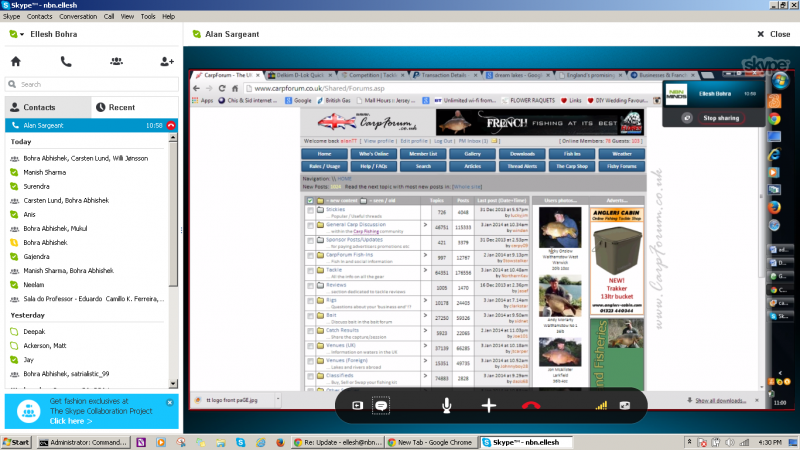Screen dimensions: 800x450
Task: Check the Stickies forum checkbox
Action: tap(310, 210)
